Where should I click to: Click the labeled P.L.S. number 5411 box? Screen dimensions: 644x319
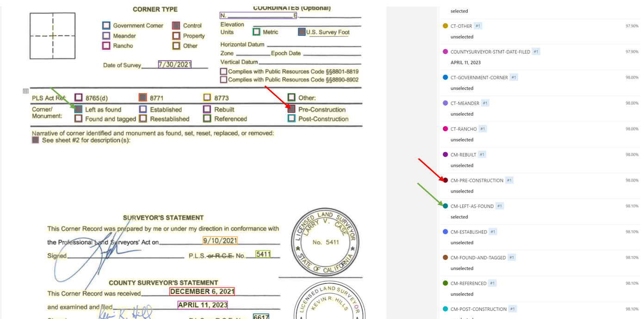263,254
